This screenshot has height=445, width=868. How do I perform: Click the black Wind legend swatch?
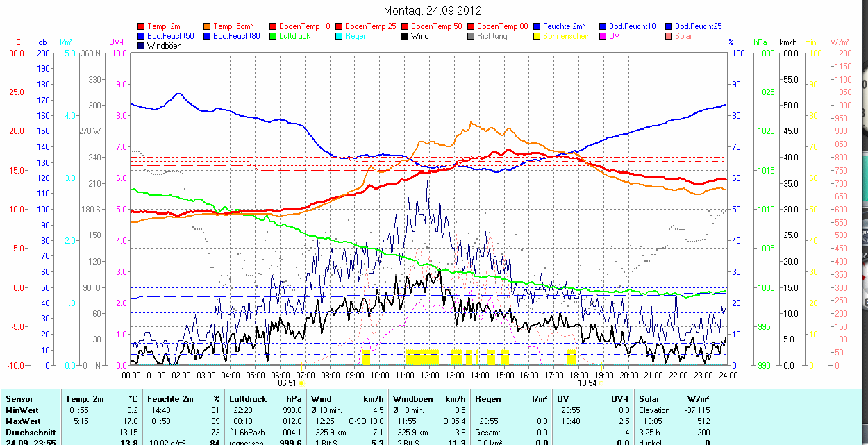405,36
